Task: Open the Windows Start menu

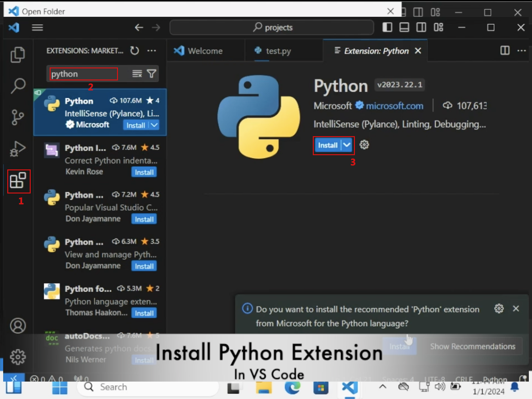Action: tap(60, 388)
